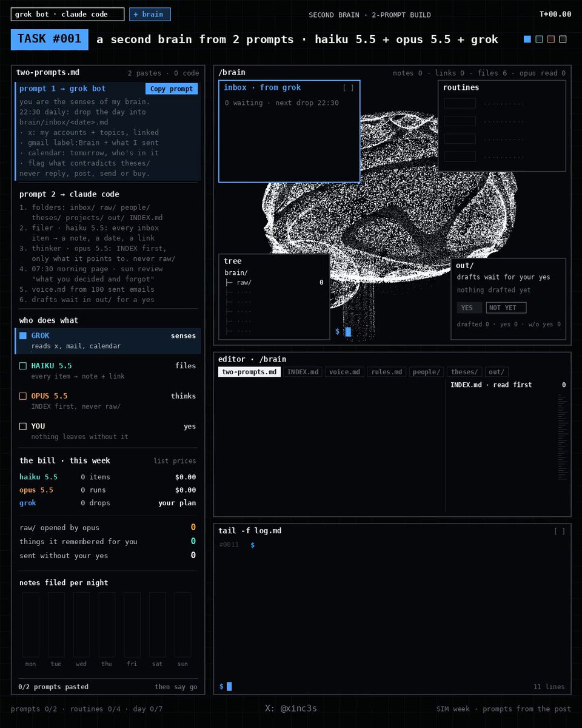This screenshot has width=582, height=728.
Task: Toggle the GROK senses checkbox
Action: point(23,335)
